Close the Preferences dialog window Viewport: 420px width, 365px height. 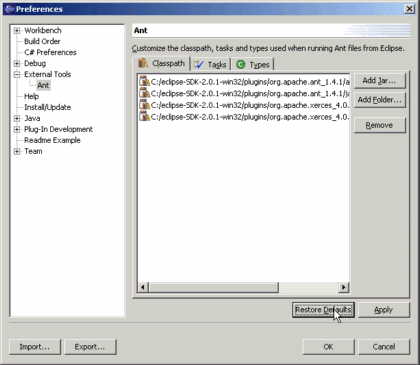tap(409, 9)
